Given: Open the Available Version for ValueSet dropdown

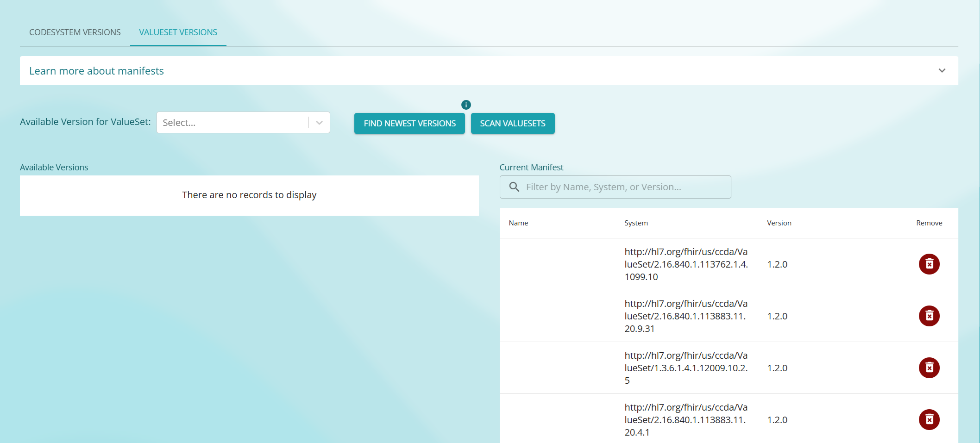Looking at the screenshot, I should click(232, 123).
